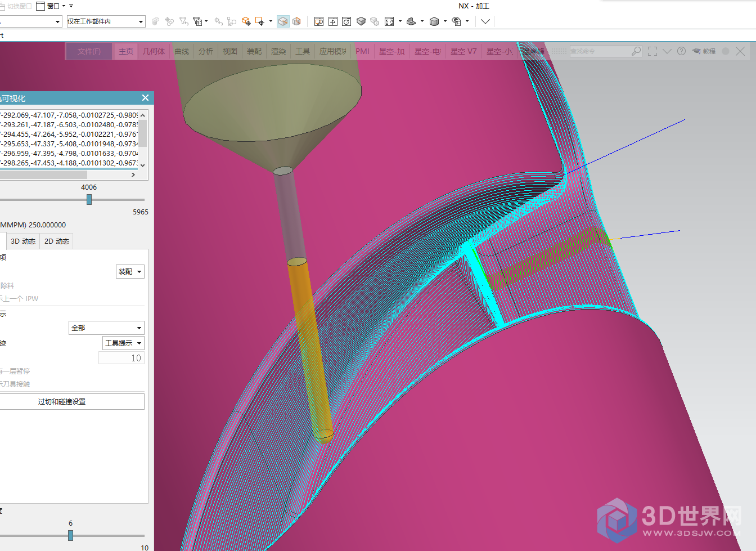The image size is (756, 551).
Task: Click the rotate view icon
Action: coord(346,21)
